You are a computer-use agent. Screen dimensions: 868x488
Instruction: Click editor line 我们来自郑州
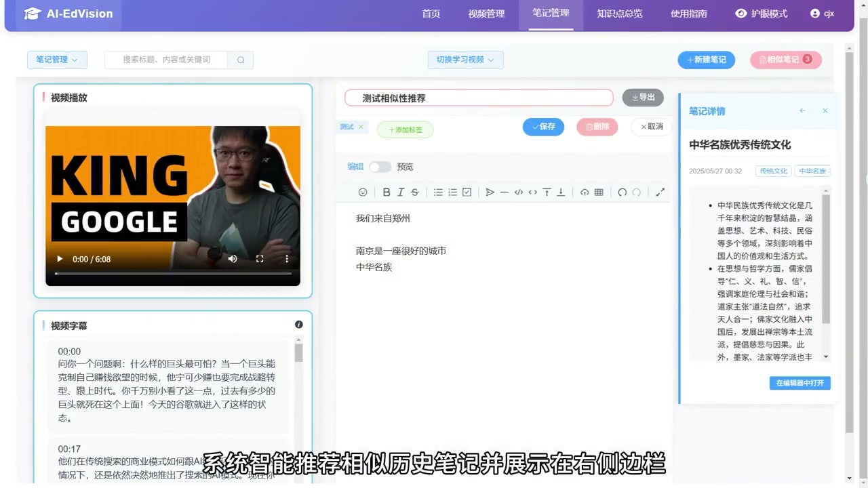[x=383, y=218]
